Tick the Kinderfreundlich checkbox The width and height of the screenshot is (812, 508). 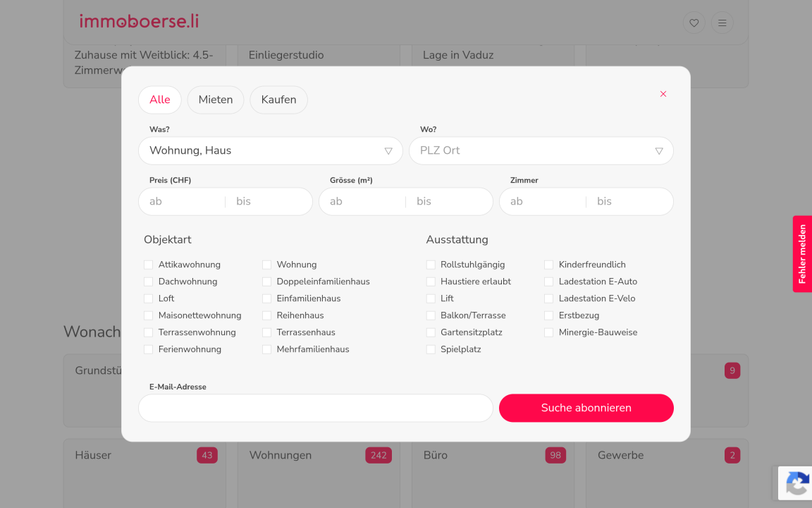(x=549, y=265)
